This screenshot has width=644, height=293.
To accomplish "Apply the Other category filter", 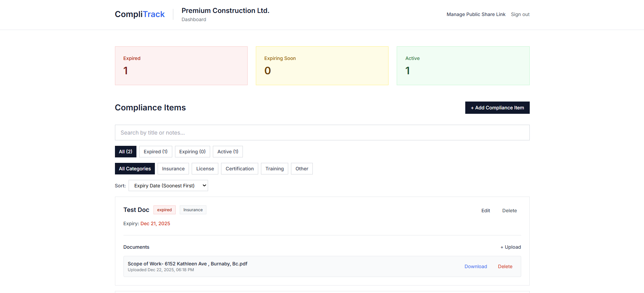I will (x=302, y=168).
